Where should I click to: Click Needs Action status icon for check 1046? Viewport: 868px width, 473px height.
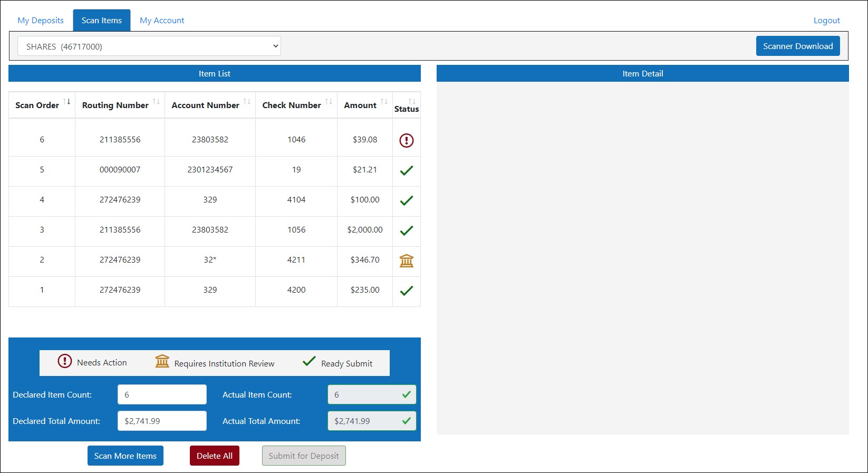406,140
